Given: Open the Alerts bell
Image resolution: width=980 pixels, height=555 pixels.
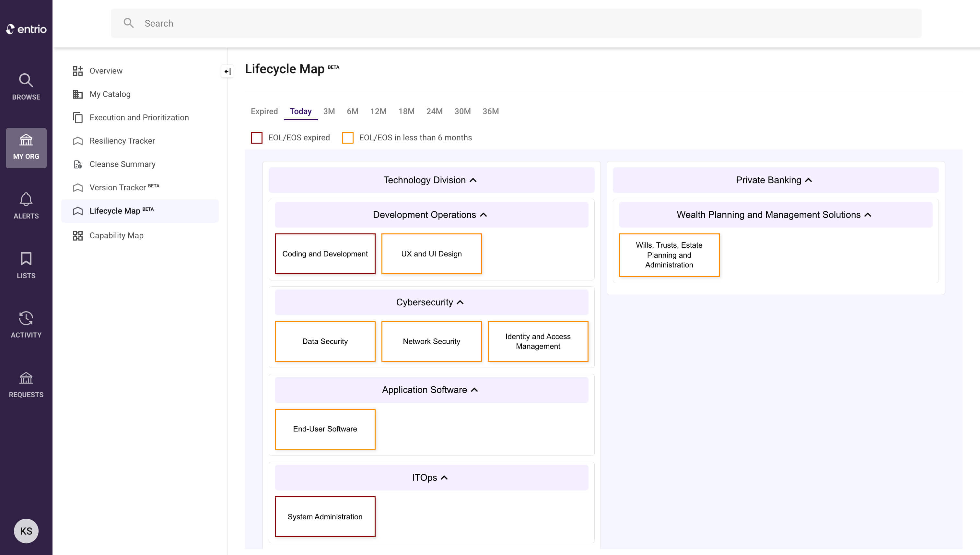Looking at the screenshot, I should [26, 206].
